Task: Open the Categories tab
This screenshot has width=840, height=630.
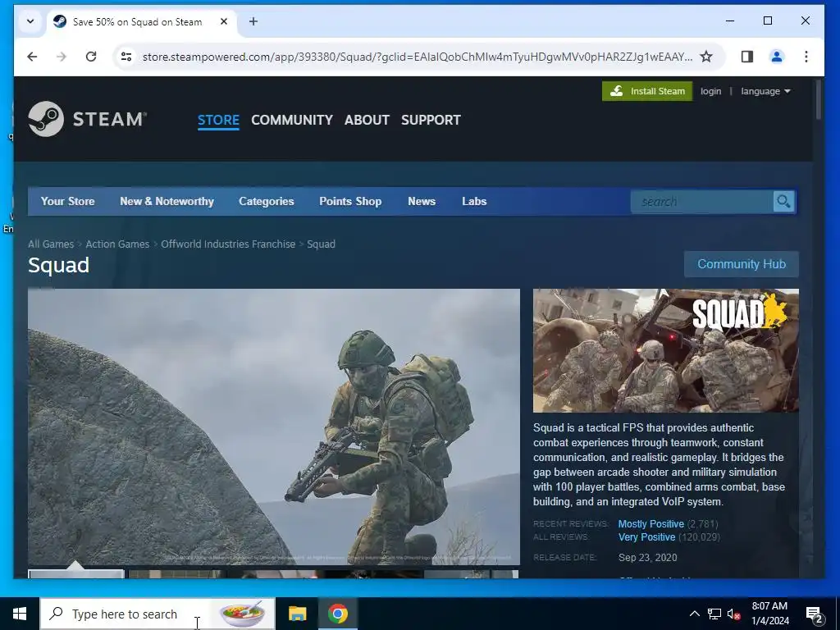Action: click(x=267, y=202)
